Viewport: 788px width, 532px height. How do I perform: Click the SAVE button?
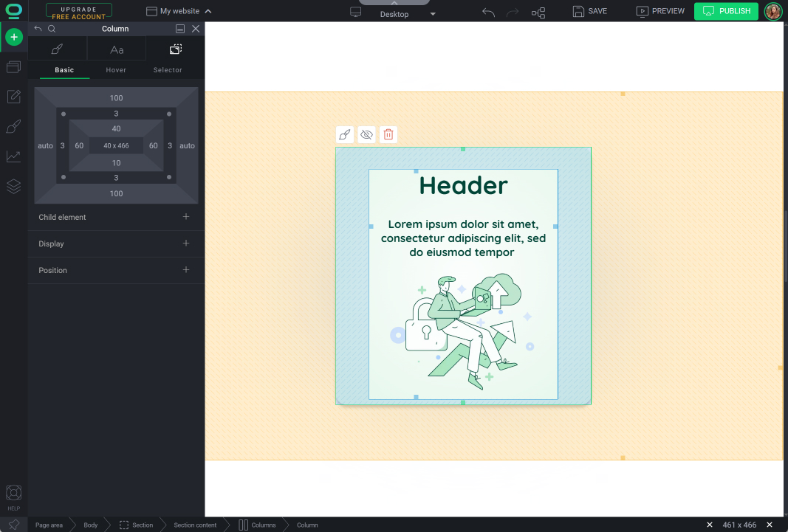[x=590, y=11]
